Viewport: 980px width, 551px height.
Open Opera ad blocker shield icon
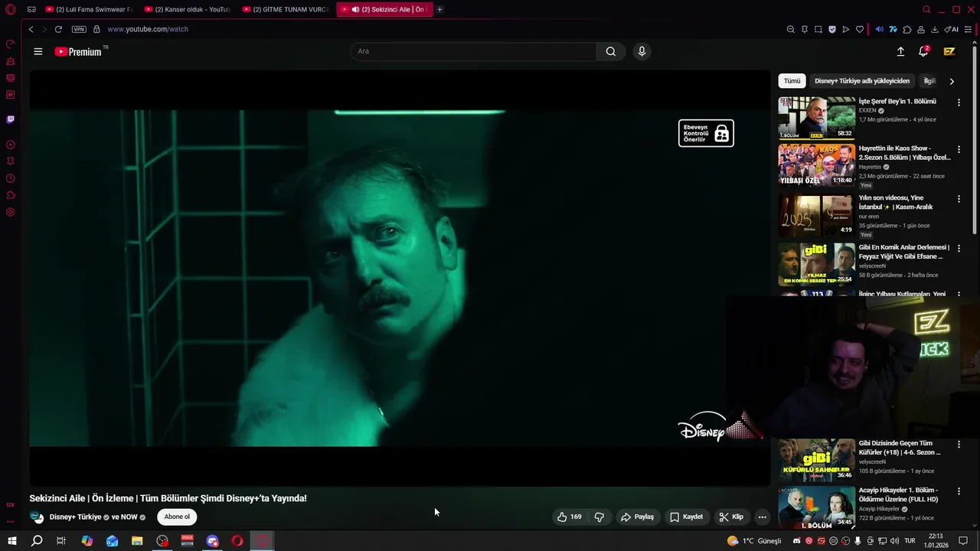pos(831,29)
